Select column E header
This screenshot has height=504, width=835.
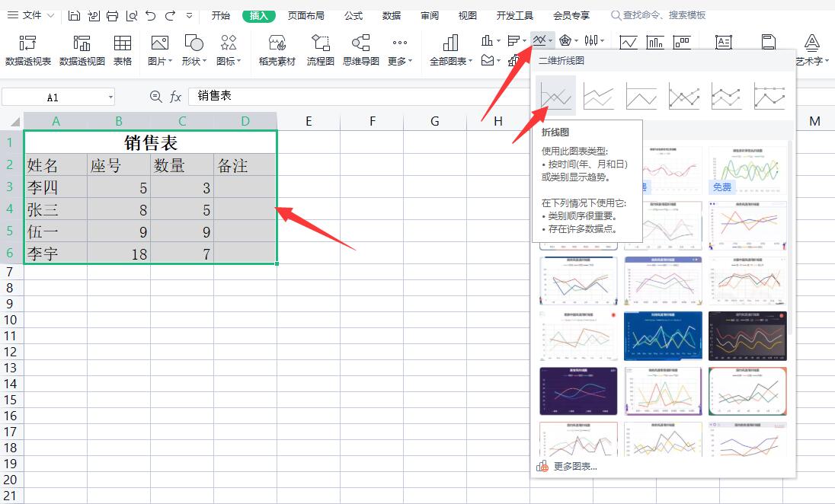tap(309, 121)
